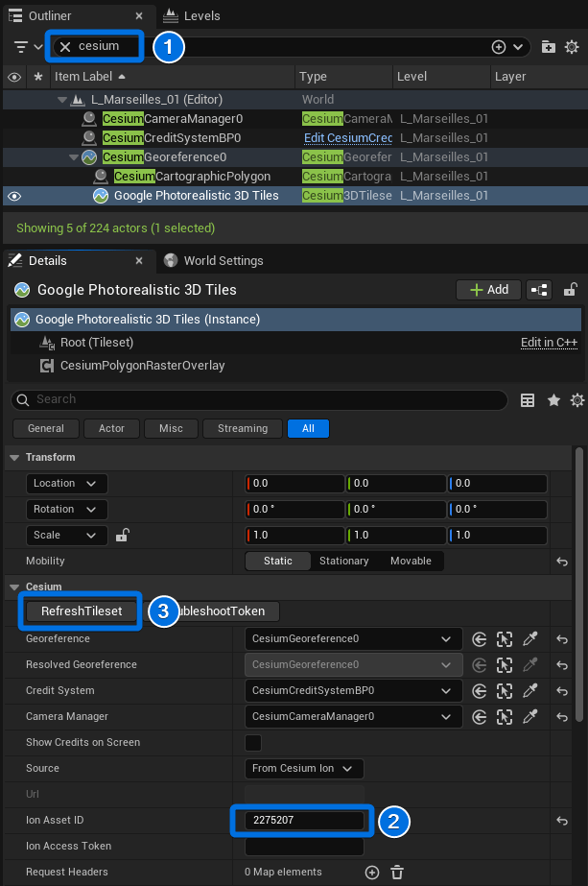Image resolution: width=588 pixels, height=886 pixels.
Task: Open the Georeference dropdown
Action: tap(352, 639)
